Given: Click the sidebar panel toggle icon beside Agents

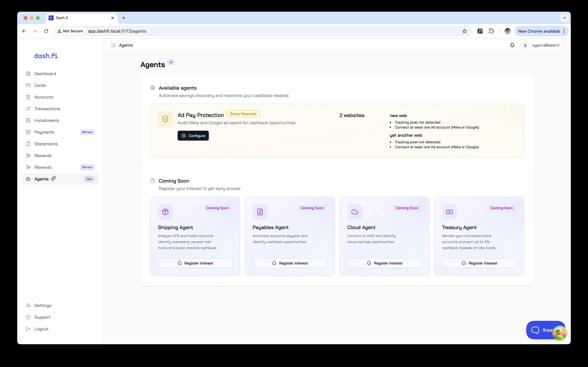Looking at the screenshot, I should [113, 45].
